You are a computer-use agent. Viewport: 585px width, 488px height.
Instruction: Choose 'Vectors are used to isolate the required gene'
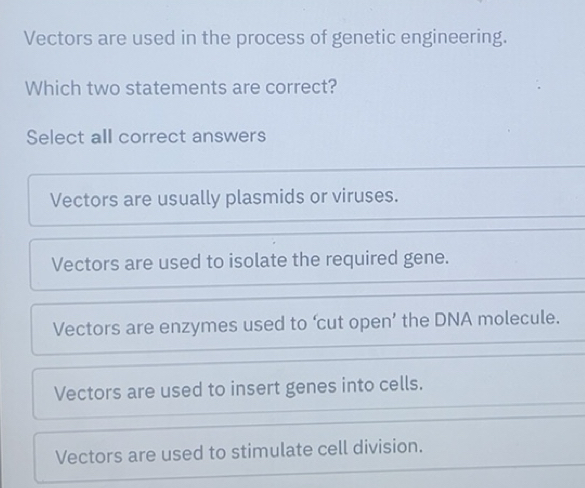(x=307, y=260)
